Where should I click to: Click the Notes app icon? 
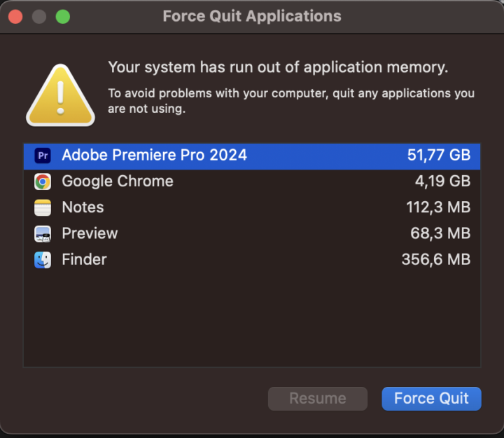pos(43,207)
